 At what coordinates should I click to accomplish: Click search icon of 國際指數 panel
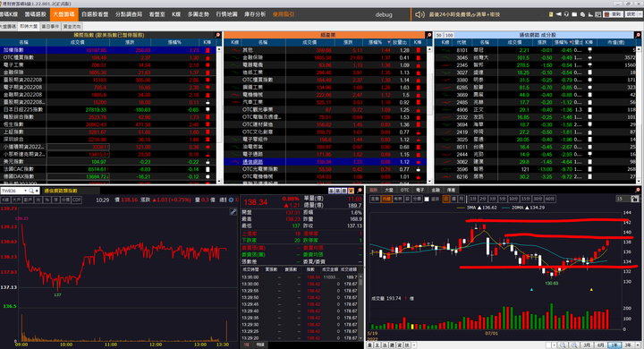(217, 36)
